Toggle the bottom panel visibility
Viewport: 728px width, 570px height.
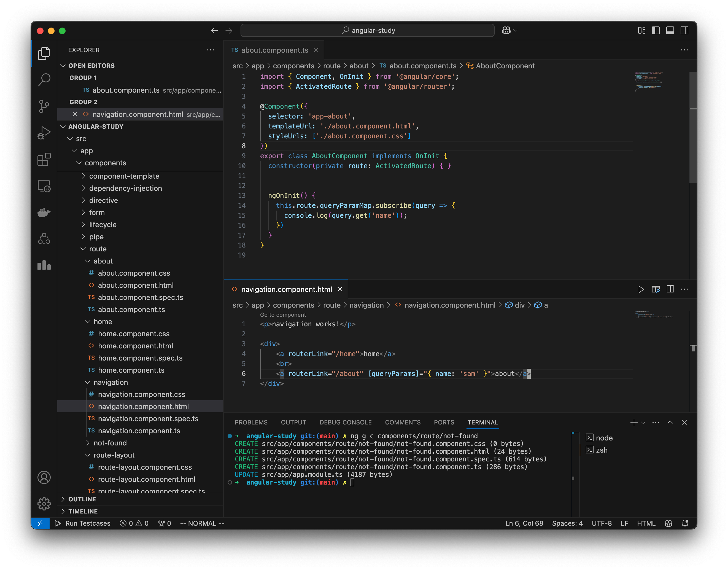click(x=670, y=31)
